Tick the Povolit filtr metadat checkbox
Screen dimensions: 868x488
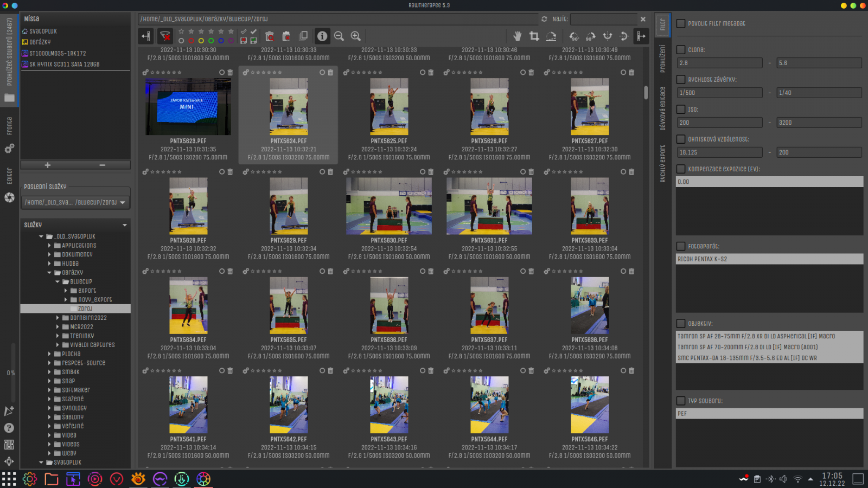pyautogui.click(x=681, y=24)
